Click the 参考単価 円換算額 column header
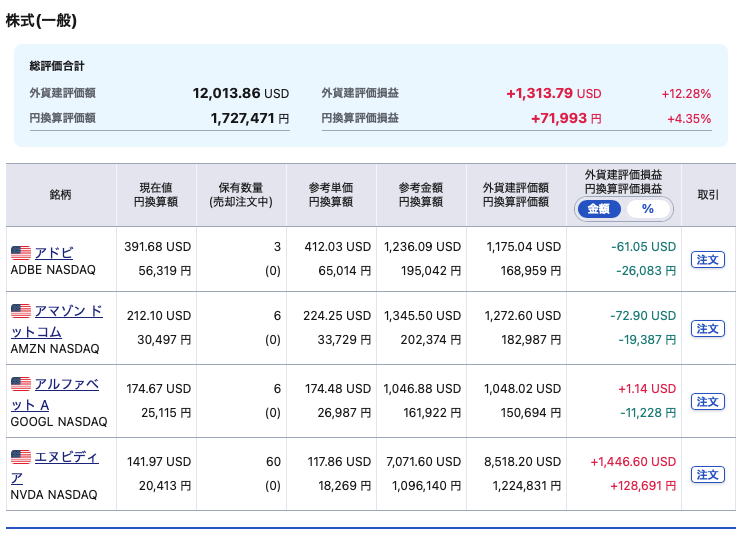This screenshot has width=744, height=540. pyautogui.click(x=331, y=195)
